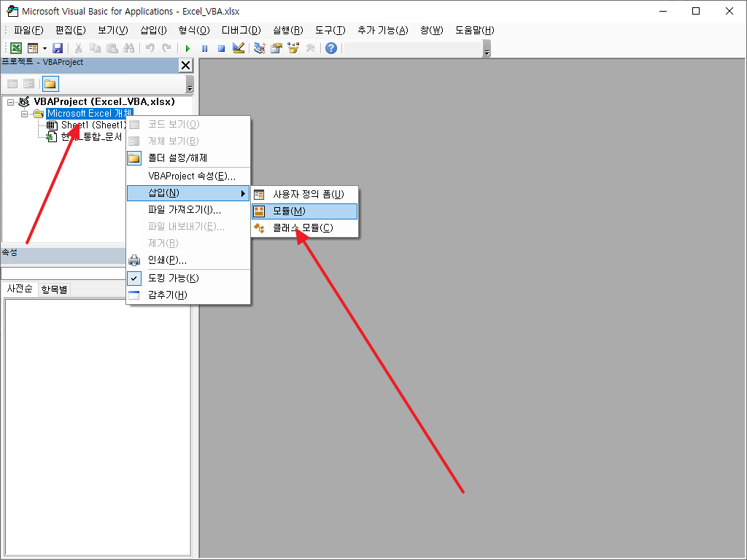
Task: Click the Paste clipboard icon
Action: point(112,48)
